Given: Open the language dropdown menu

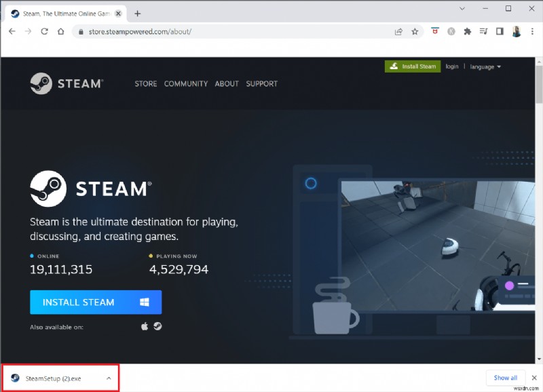Looking at the screenshot, I should 484,66.
